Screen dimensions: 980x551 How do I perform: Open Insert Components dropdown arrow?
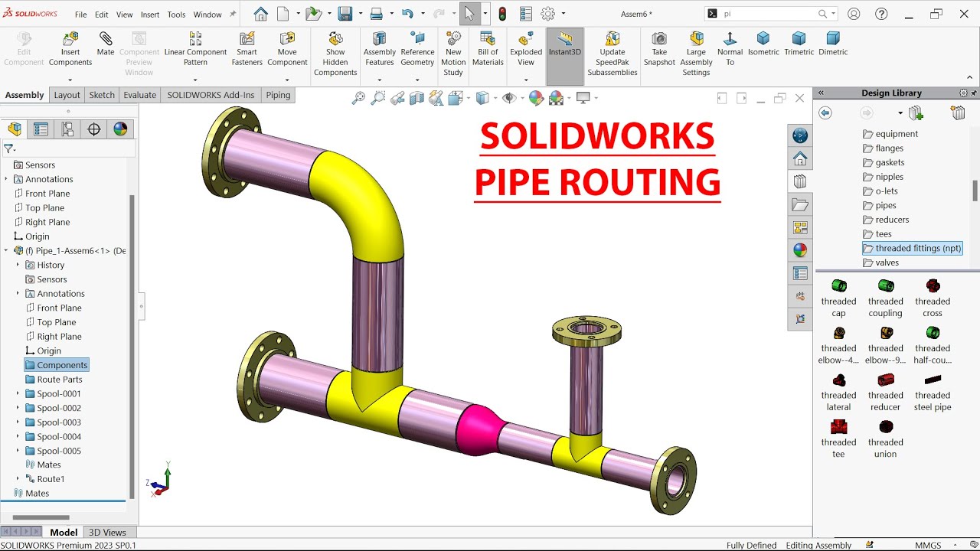click(70, 80)
